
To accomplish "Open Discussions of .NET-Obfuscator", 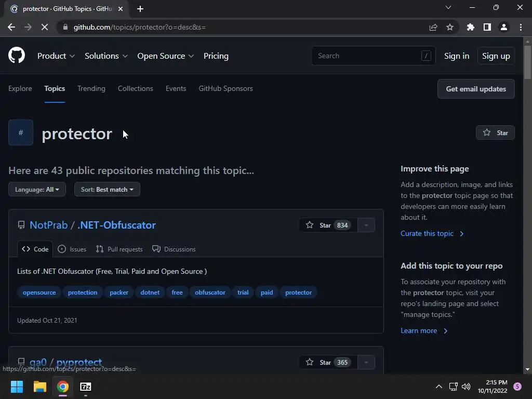I will [x=174, y=249].
